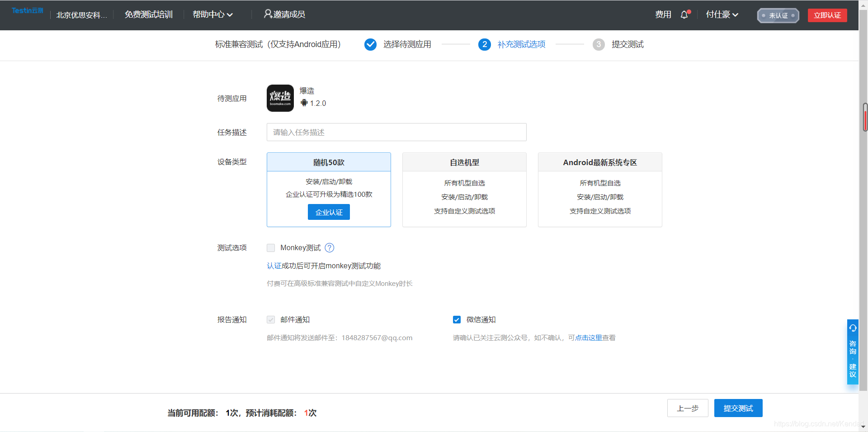Click the invite member person icon
This screenshot has width=868, height=432.
[x=268, y=14]
